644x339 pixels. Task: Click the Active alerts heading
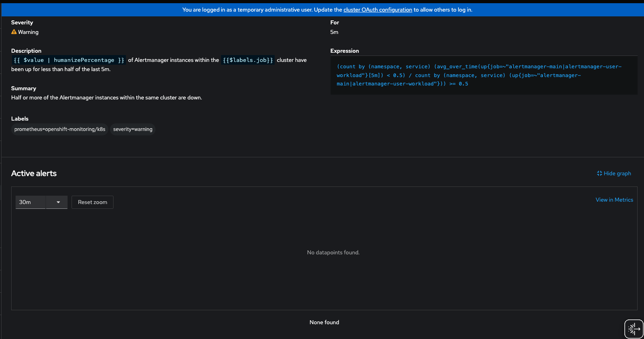[x=34, y=173]
